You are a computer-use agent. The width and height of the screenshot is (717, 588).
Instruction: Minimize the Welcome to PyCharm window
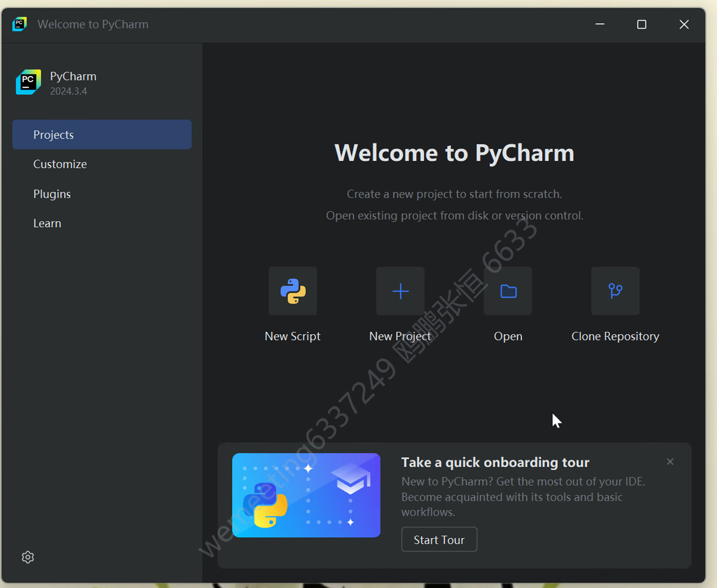pos(599,24)
